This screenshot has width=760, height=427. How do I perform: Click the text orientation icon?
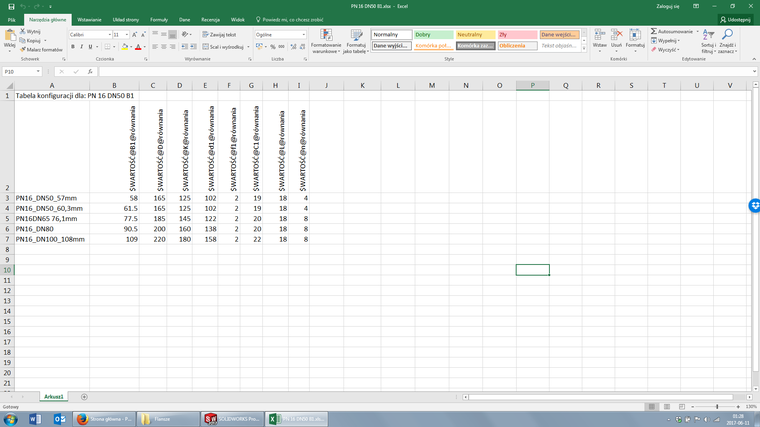tap(185, 34)
